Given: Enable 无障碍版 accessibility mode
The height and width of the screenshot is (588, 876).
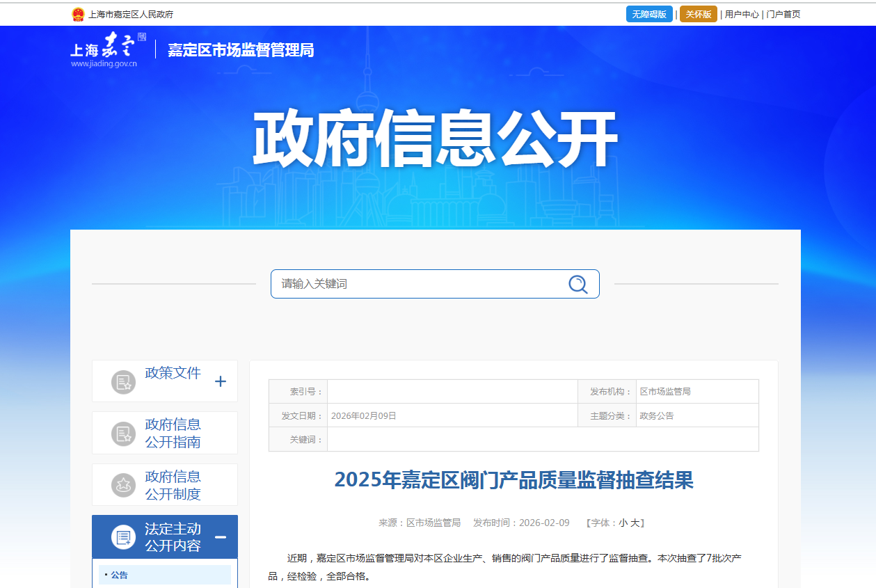Looking at the screenshot, I should pyautogui.click(x=649, y=13).
